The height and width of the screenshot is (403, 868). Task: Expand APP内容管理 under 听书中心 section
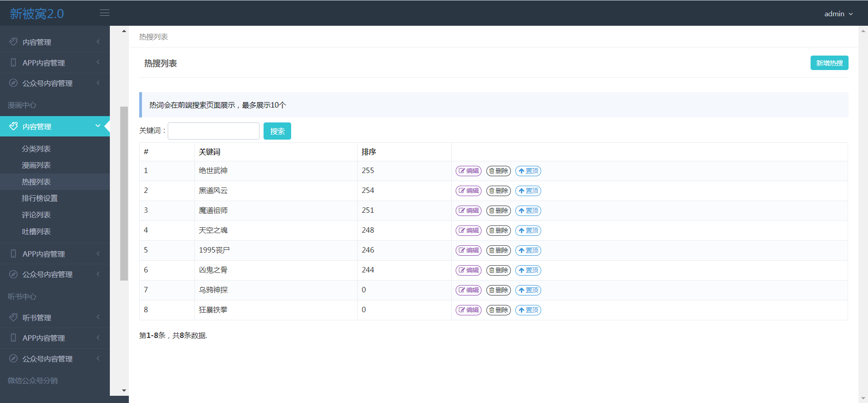pyautogui.click(x=55, y=338)
